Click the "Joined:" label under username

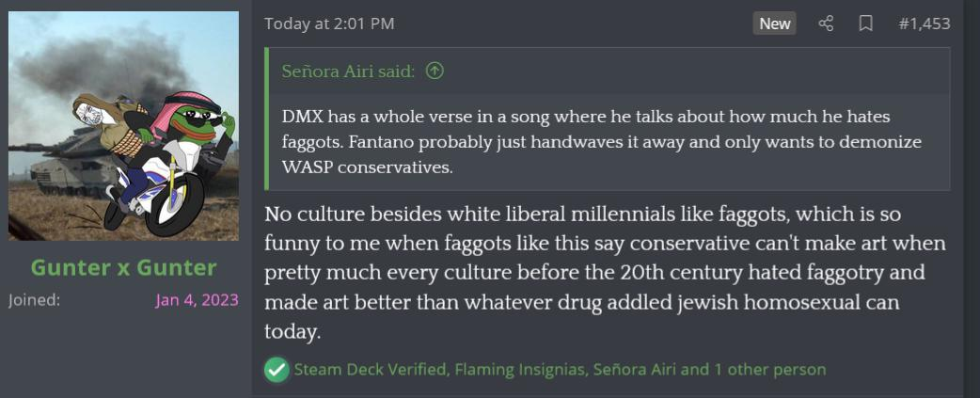34,300
